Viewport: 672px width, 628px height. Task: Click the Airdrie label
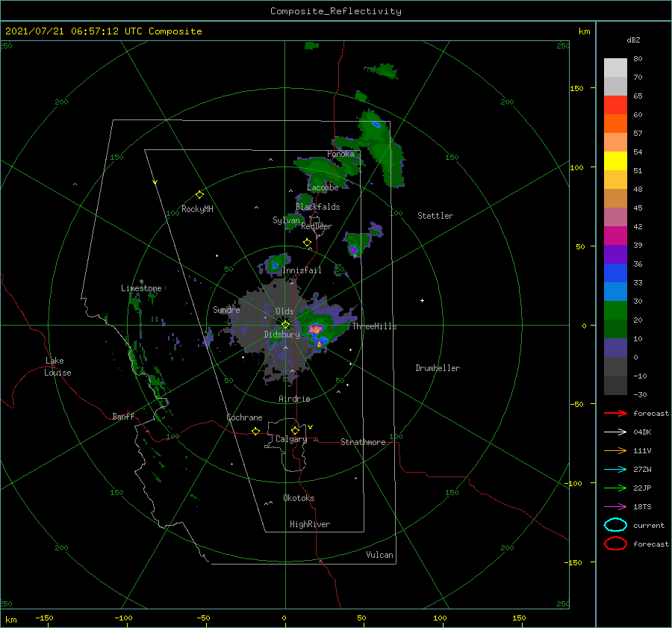pos(294,399)
